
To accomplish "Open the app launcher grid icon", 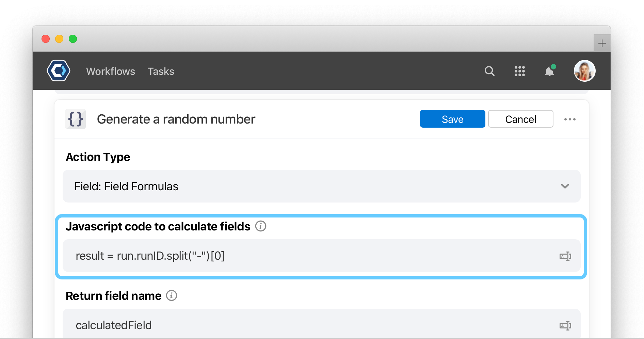I will [x=519, y=71].
